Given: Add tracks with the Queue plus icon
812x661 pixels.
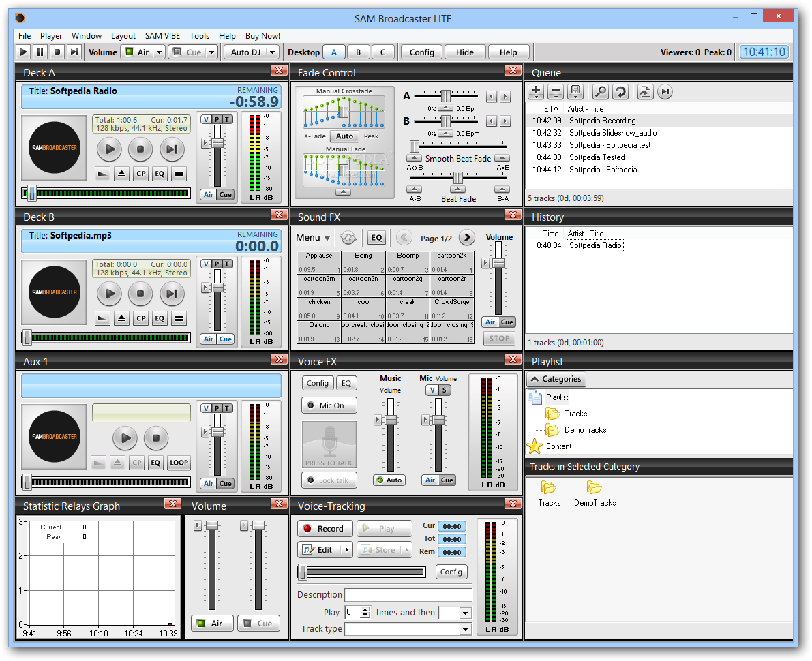Looking at the screenshot, I should 537,92.
